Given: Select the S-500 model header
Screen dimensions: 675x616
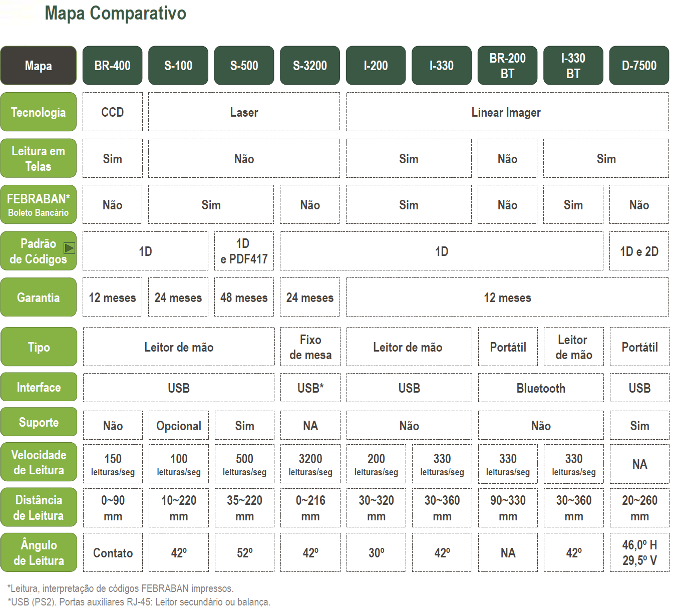Looking at the screenshot, I should pos(244,66).
